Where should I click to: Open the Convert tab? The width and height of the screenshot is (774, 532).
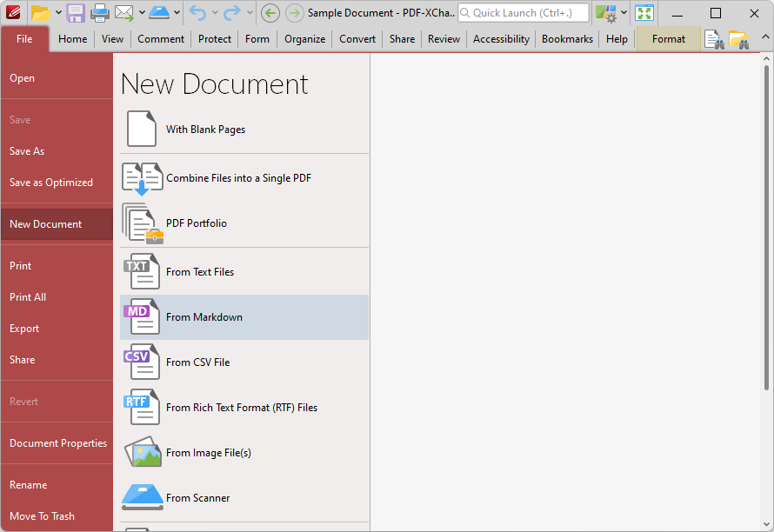tap(357, 39)
